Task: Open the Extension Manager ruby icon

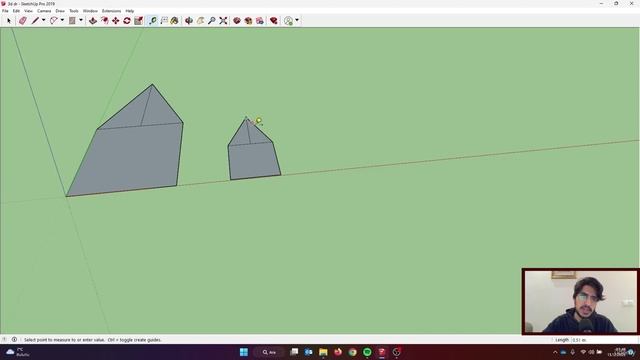Action: (273, 20)
